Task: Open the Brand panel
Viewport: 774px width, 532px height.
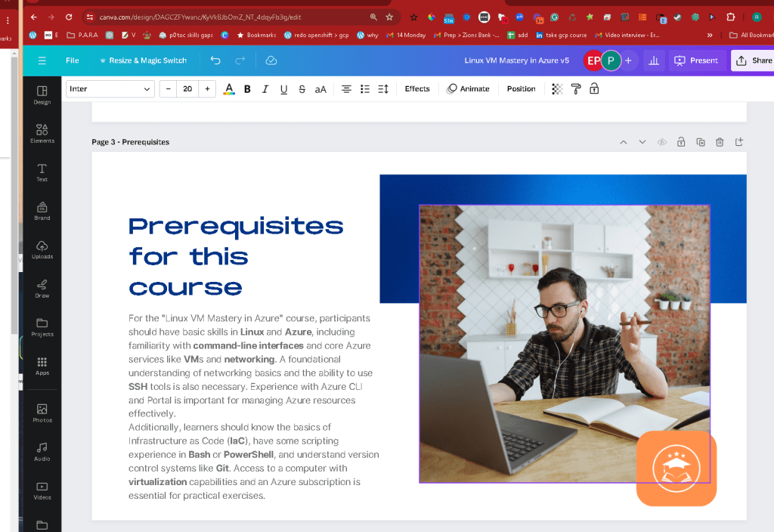Action: point(42,212)
